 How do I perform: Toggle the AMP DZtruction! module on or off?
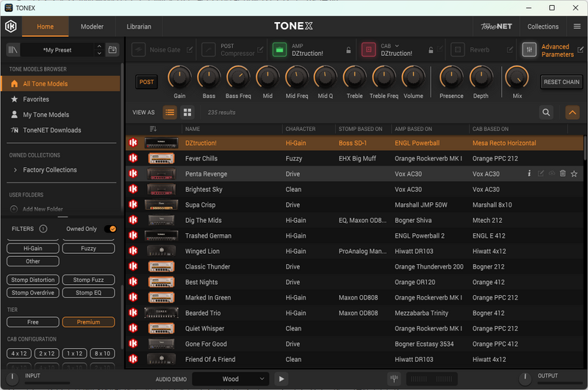pyautogui.click(x=279, y=49)
